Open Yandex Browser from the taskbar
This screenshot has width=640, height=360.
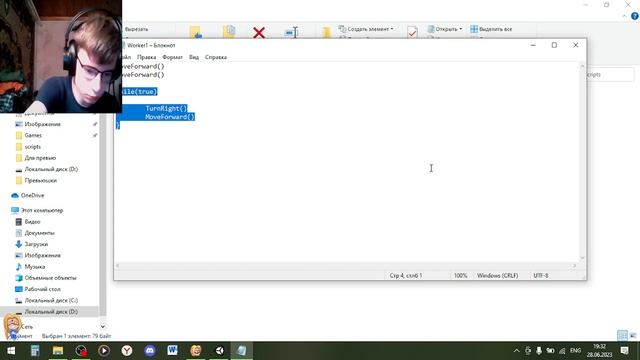point(127,351)
